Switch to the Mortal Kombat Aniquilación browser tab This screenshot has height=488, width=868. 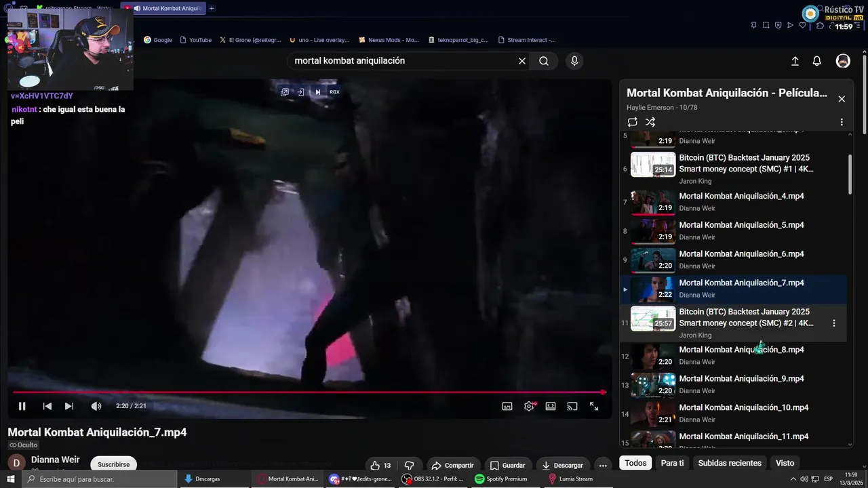tap(163, 8)
